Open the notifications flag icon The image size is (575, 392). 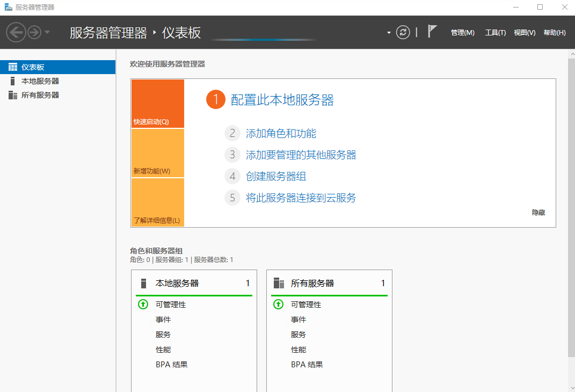pos(433,31)
